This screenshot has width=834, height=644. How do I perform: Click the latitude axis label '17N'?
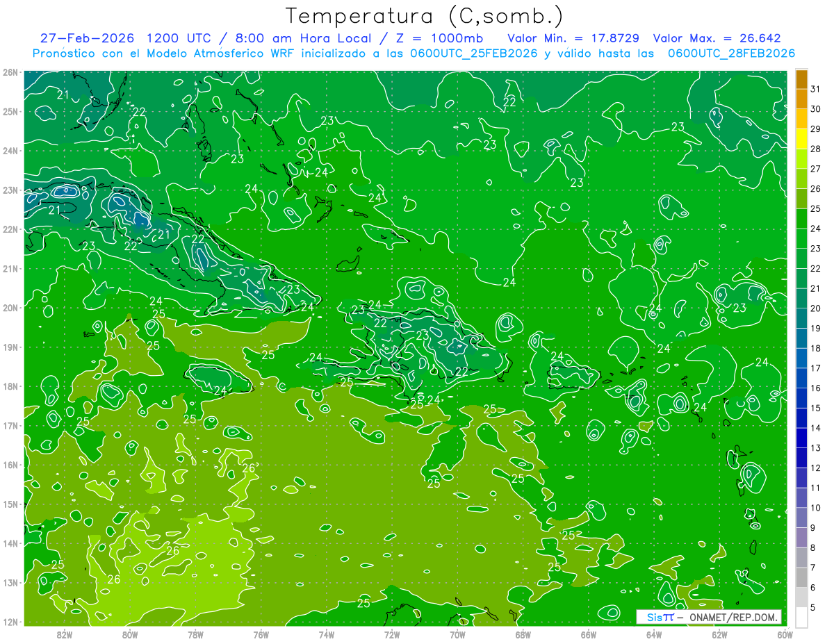[x=10, y=425]
